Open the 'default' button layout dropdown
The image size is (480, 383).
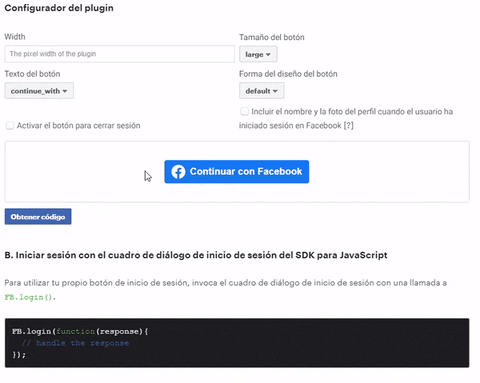click(261, 91)
